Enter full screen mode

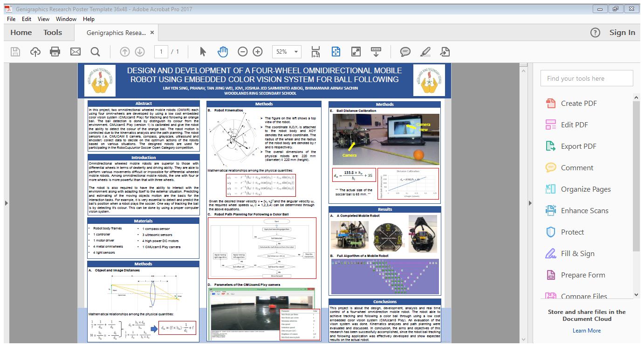(x=356, y=52)
